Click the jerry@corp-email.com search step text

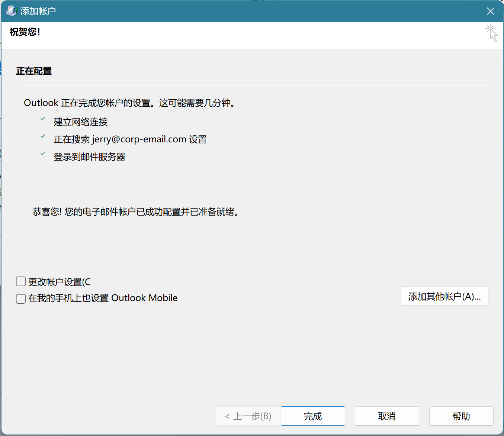tap(130, 139)
